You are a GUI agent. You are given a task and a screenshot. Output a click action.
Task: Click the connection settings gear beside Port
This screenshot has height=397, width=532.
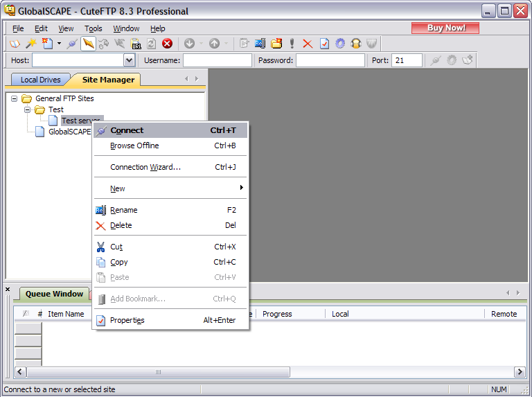point(452,60)
